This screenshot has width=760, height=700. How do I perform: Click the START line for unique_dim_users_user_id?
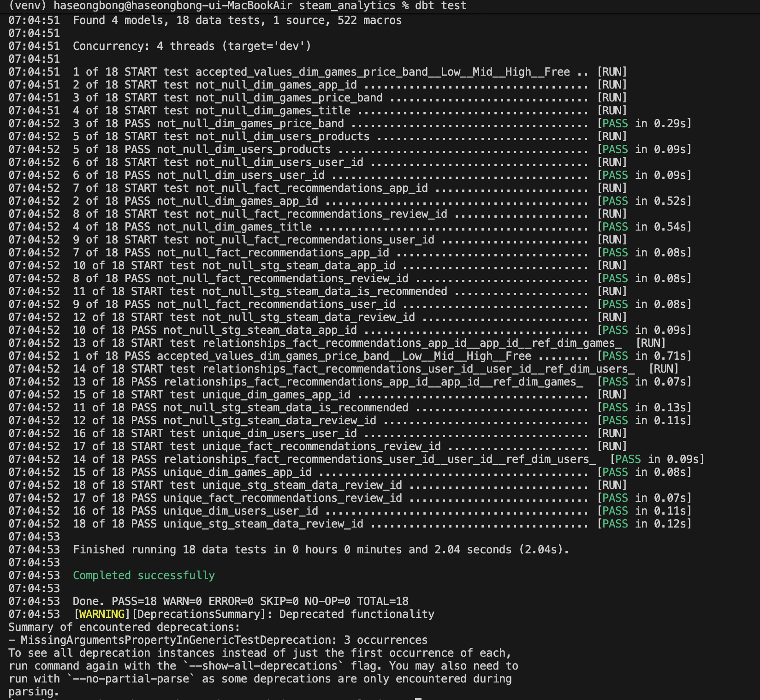(x=318, y=433)
